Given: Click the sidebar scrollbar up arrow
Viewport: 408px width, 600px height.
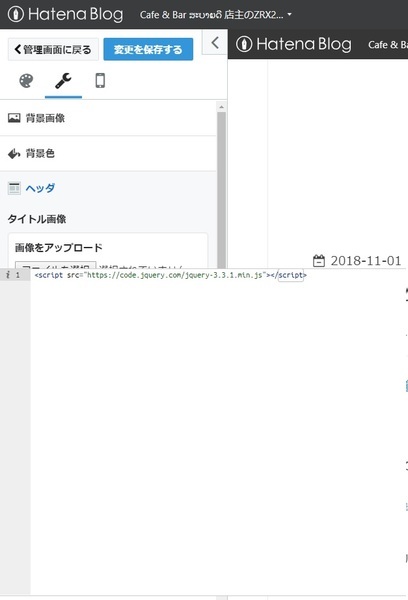Looking at the screenshot, I should pyautogui.click(x=221, y=107).
